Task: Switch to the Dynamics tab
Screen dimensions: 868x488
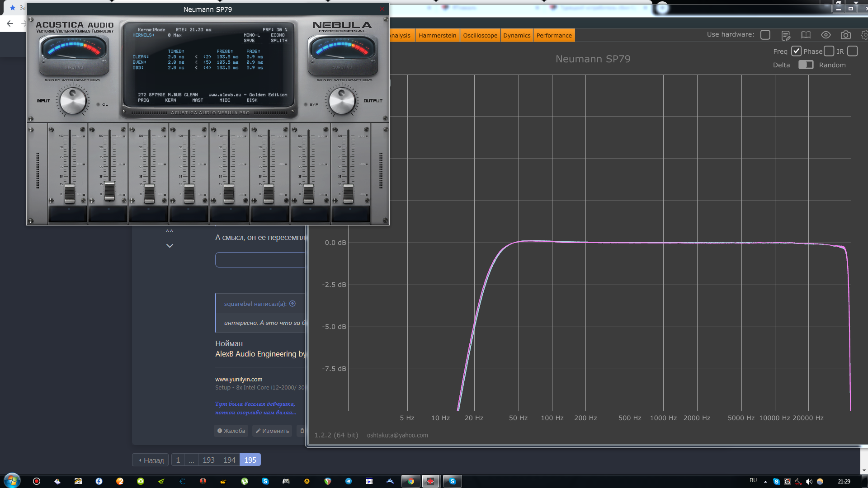Action: pyautogui.click(x=517, y=35)
